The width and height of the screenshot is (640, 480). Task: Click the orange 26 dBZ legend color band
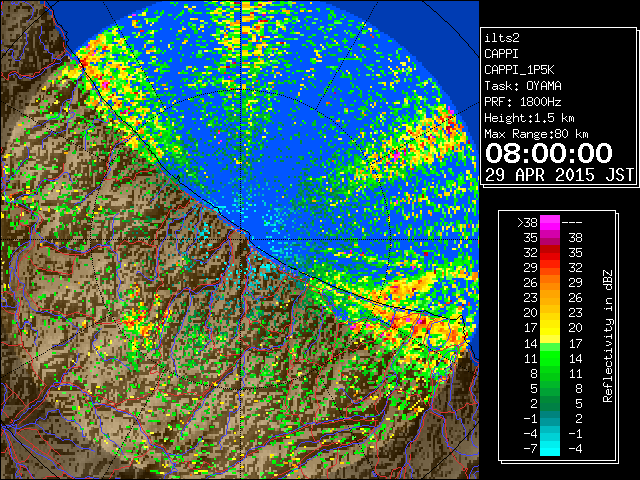pyautogui.click(x=550, y=283)
